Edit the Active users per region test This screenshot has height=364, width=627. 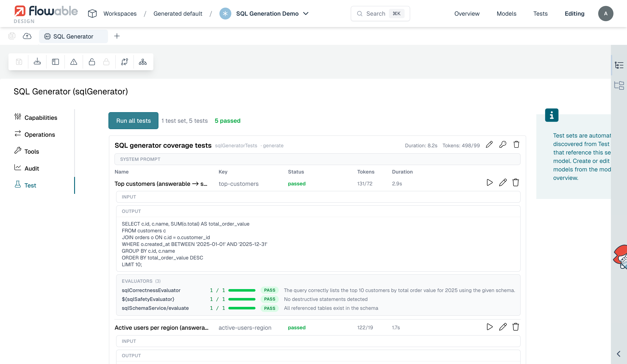click(503, 327)
